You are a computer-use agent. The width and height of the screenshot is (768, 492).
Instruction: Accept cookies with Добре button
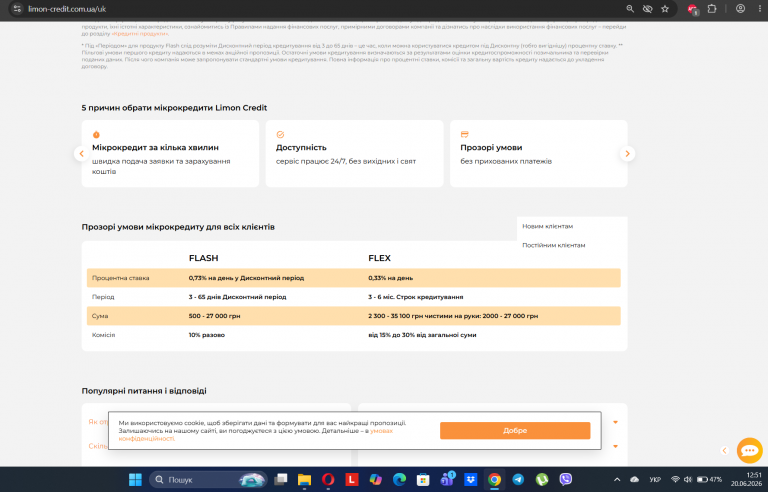click(x=515, y=430)
